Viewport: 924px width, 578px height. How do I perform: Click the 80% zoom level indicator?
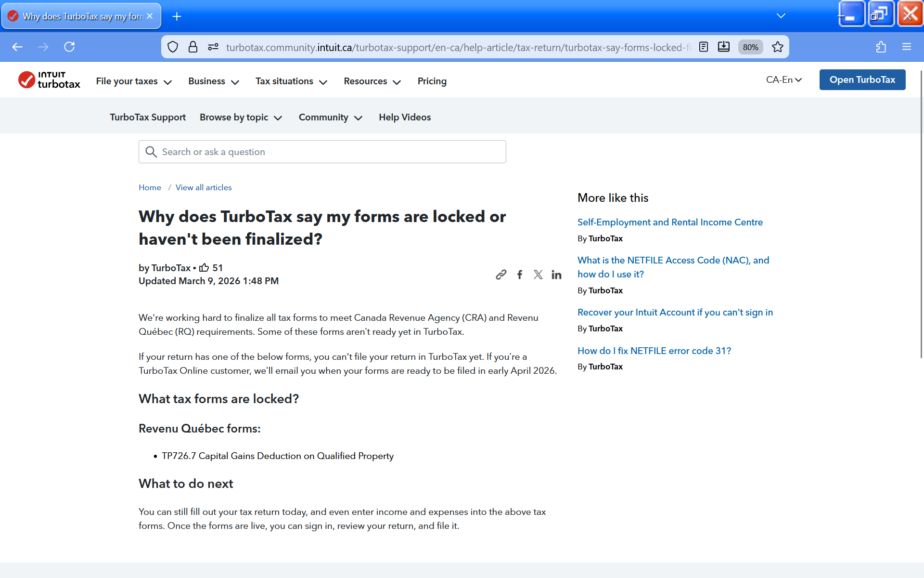tap(750, 47)
